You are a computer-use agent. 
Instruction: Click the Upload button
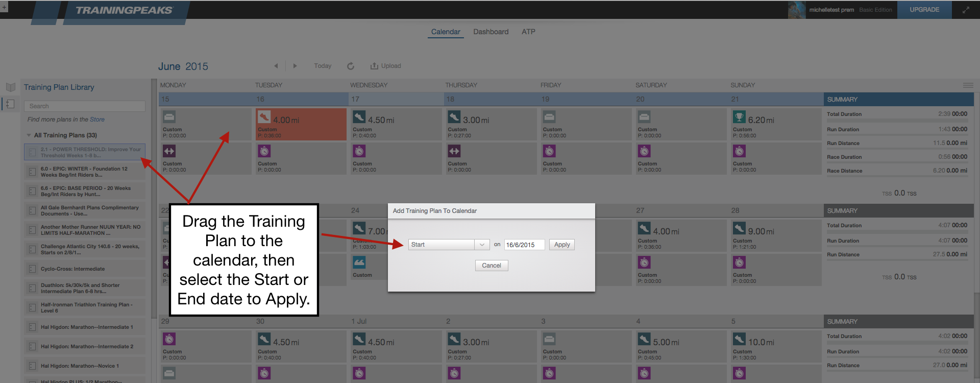(386, 66)
